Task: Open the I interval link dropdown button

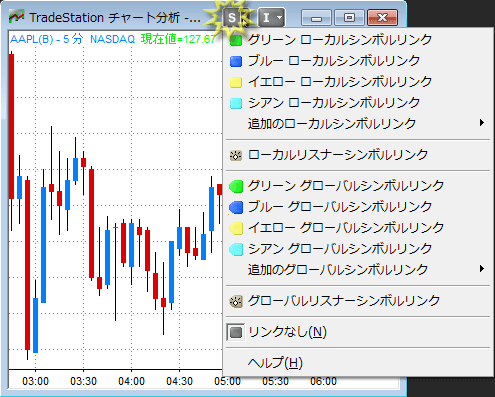Action: (x=272, y=17)
